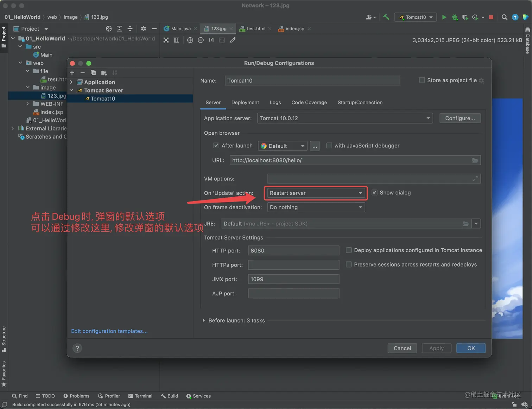Image resolution: width=532 pixels, height=409 pixels.
Task: Toggle chessboard transparency icon
Action: [166, 40]
